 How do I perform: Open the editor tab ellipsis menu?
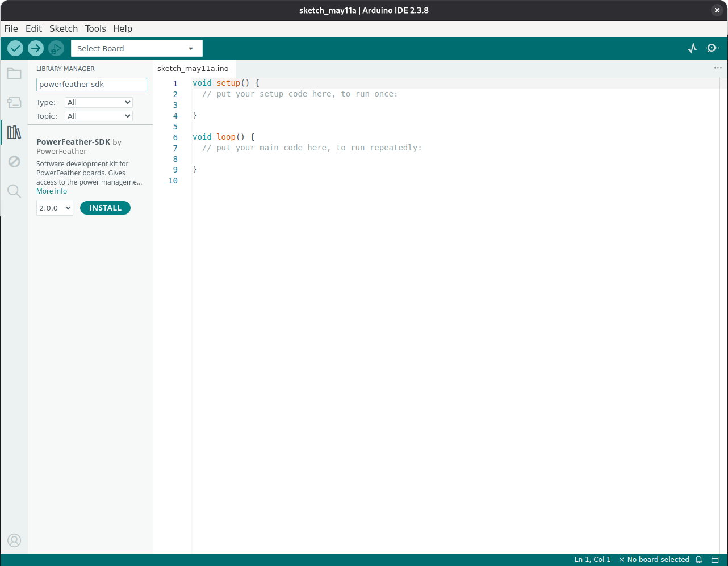click(x=718, y=68)
